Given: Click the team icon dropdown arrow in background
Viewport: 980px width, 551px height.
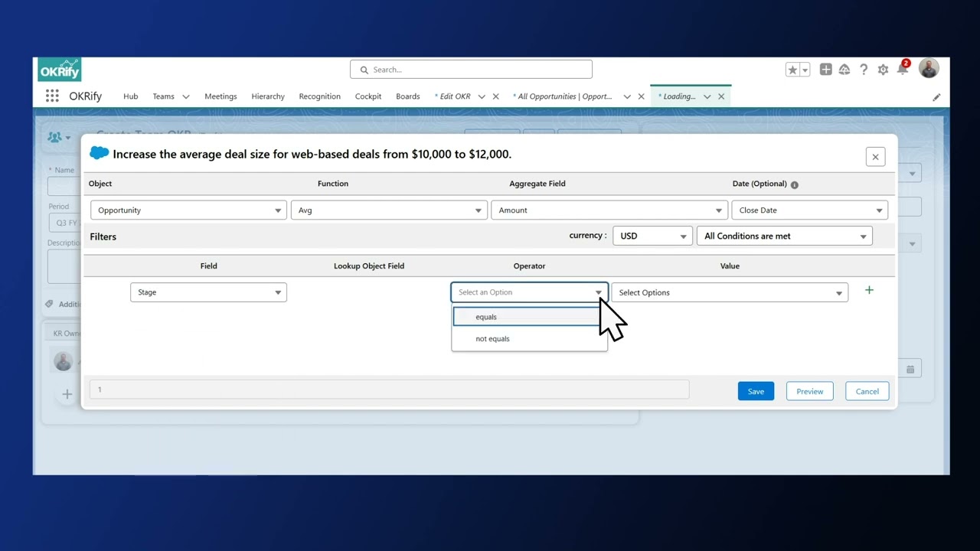Looking at the screenshot, I should coord(68,138).
